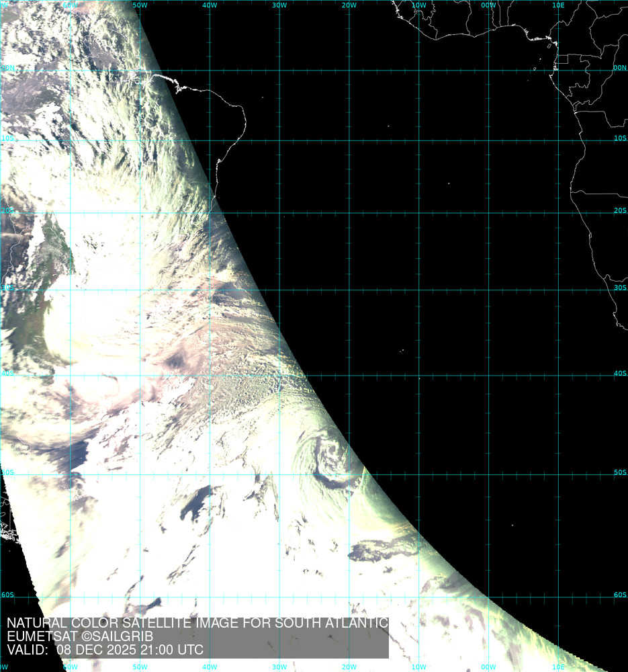
Task: Click the 30W longitude label at top
Action: click(279, 5)
